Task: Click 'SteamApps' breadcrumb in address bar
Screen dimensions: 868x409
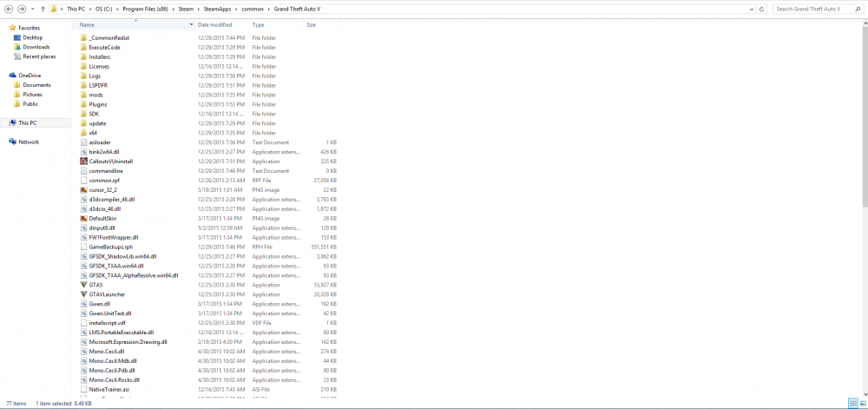Action: click(216, 10)
